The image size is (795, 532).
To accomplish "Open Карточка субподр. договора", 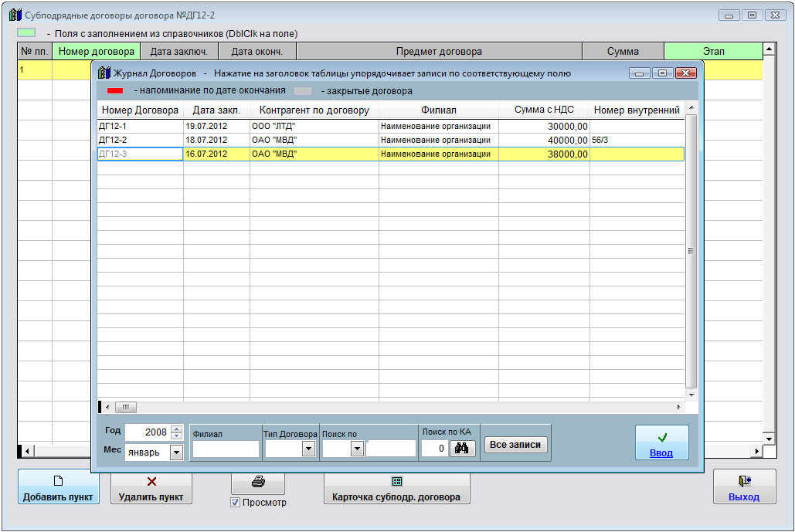I will tap(396, 487).
